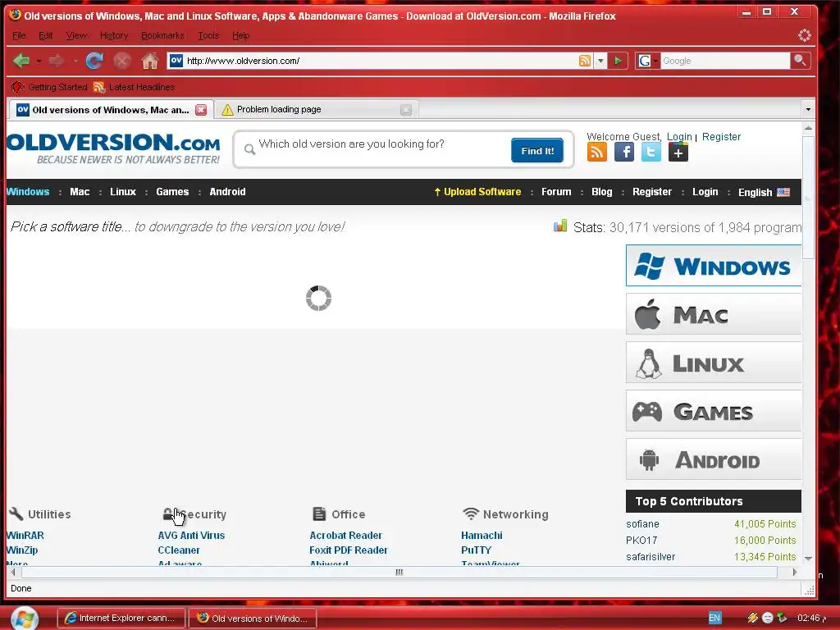The image size is (840, 630).
Task: Go back with the green Back arrow
Action: pyautogui.click(x=21, y=61)
